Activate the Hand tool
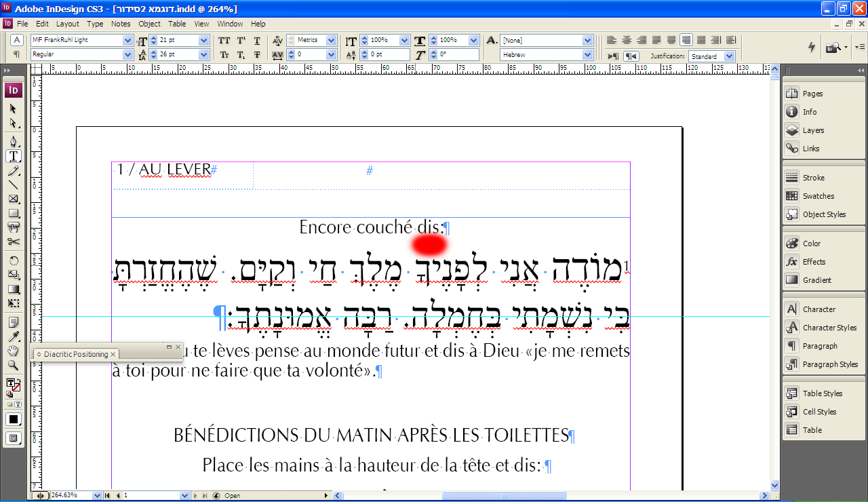The height and width of the screenshot is (502, 868). (x=13, y=351)
